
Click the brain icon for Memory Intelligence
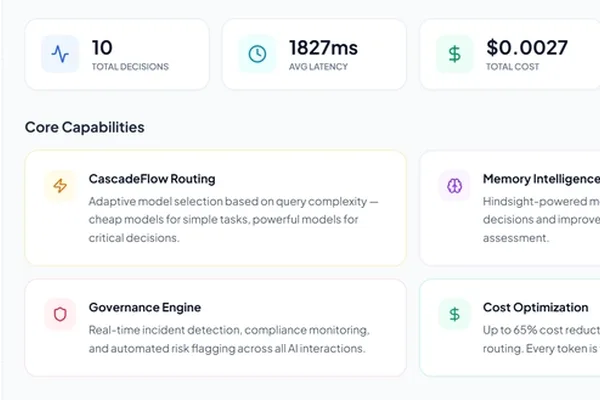454,186
